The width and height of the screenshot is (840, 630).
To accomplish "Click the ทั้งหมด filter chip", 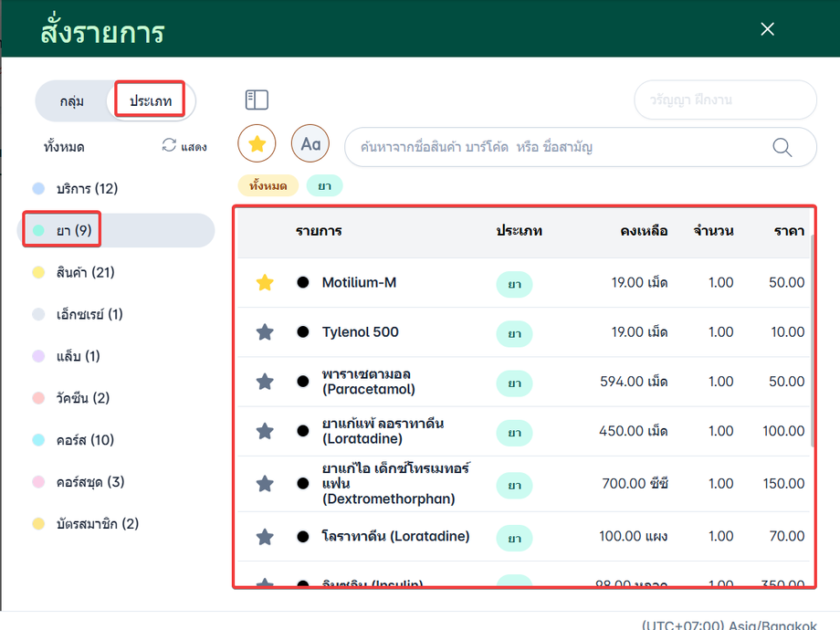I will pos(268,186).
